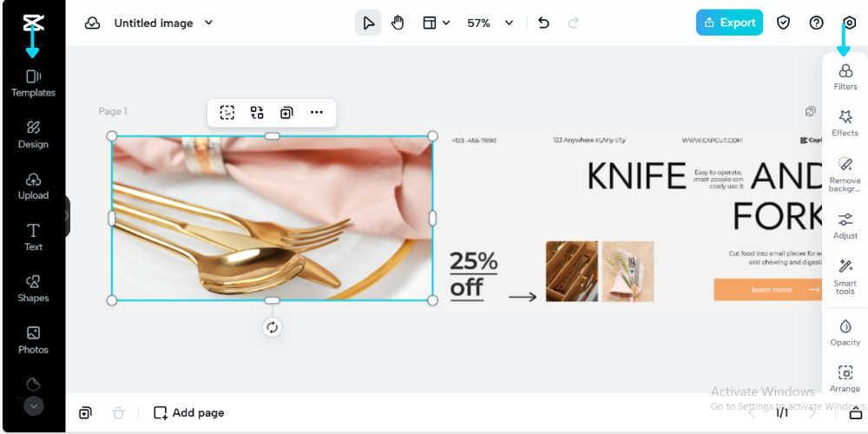Select the WWW.CAPCUT.COM text

pyautogui.click(x=712, y=141)
